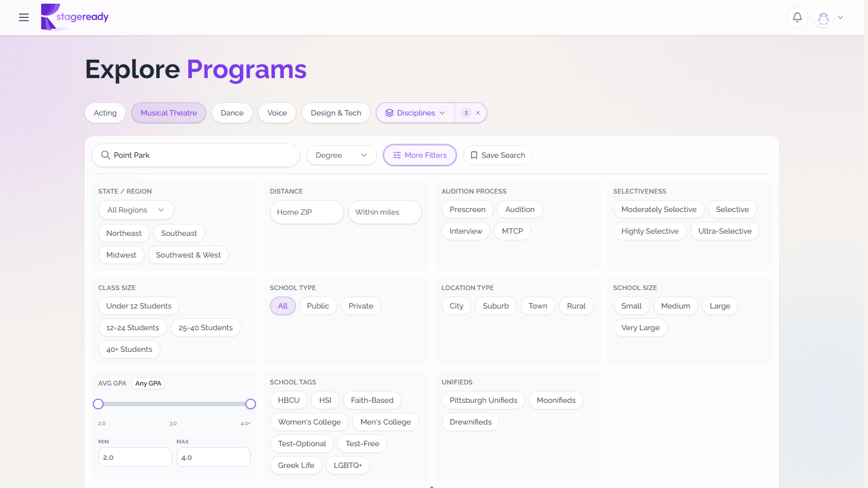Select the Dance discipline tab

coord(232,113)
